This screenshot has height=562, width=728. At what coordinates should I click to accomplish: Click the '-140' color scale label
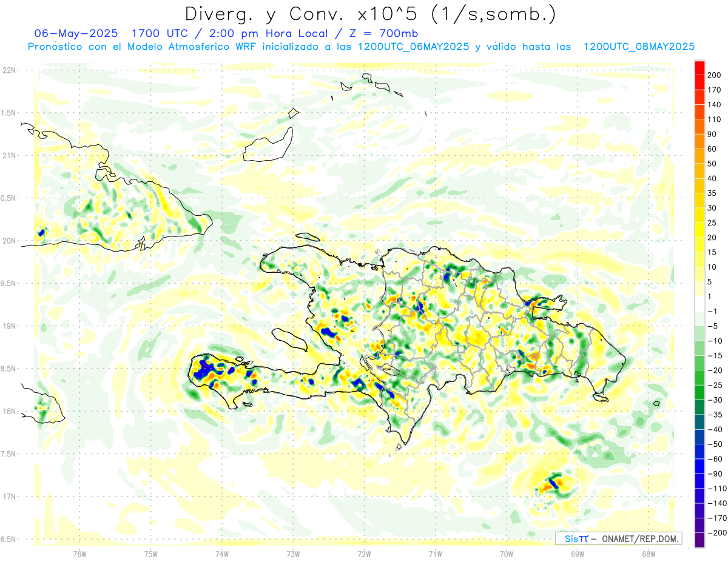coord(716,503)
